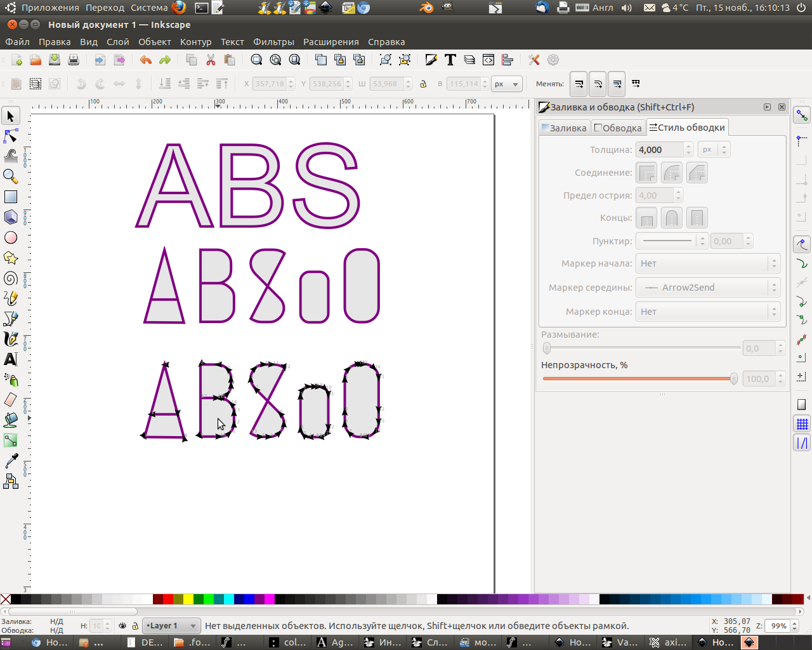Toggle move gradients with objects button
The height and width of the screenshot is (650, 812).
[x=616, y=84]
